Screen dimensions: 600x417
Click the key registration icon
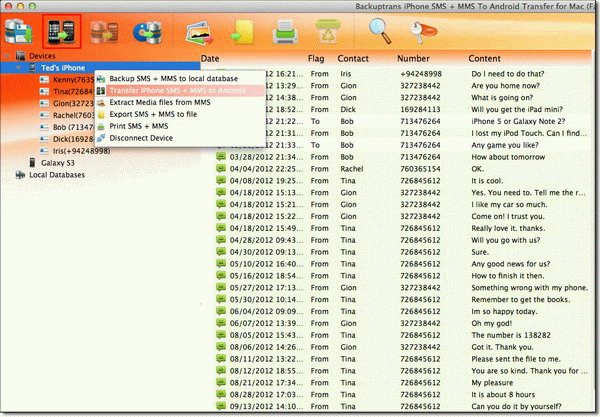(x=422, y=32)
